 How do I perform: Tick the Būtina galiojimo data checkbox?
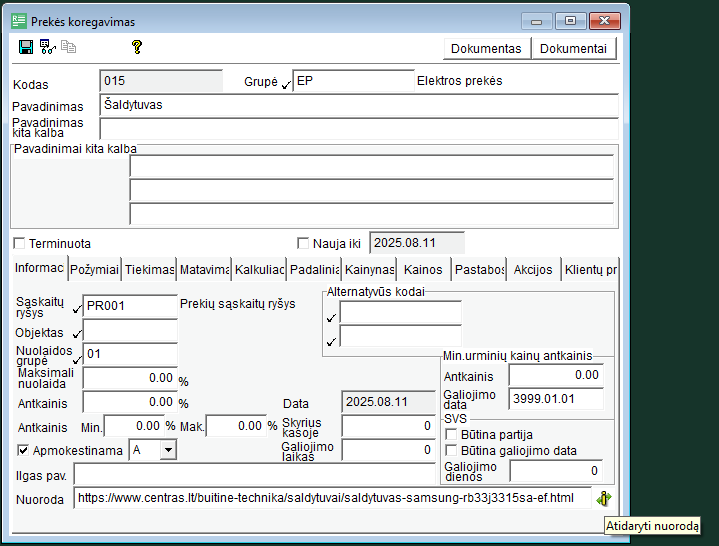tap(451, 451)
